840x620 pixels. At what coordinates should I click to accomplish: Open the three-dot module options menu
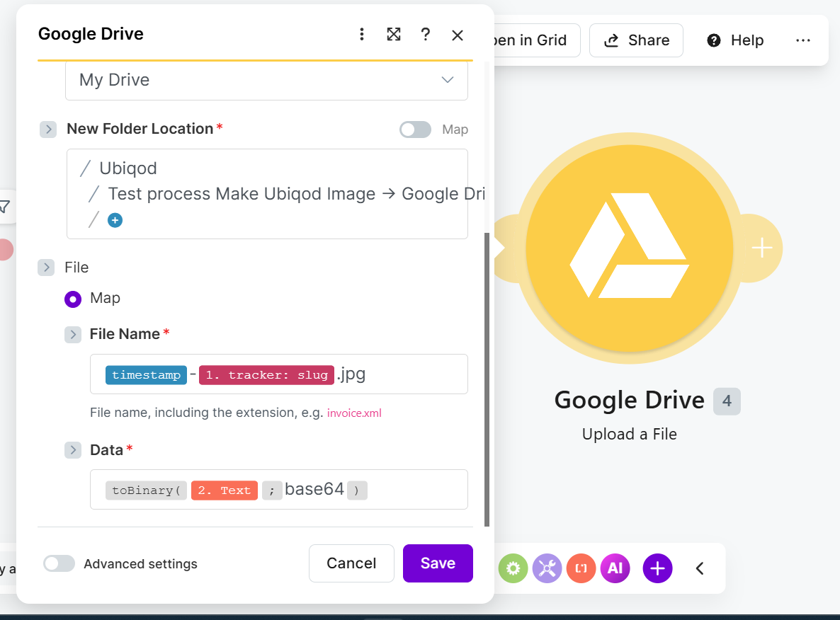[362, 34]
